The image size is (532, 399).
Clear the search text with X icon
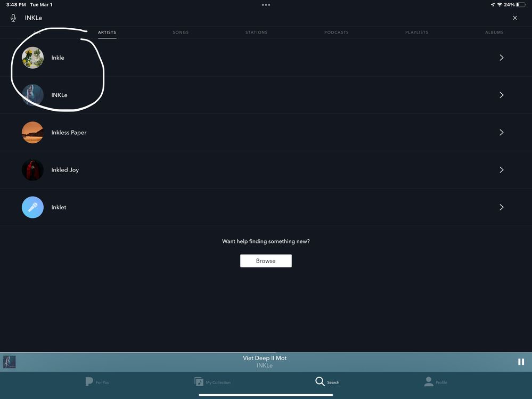pyautogui.click(x=514, y=18)
